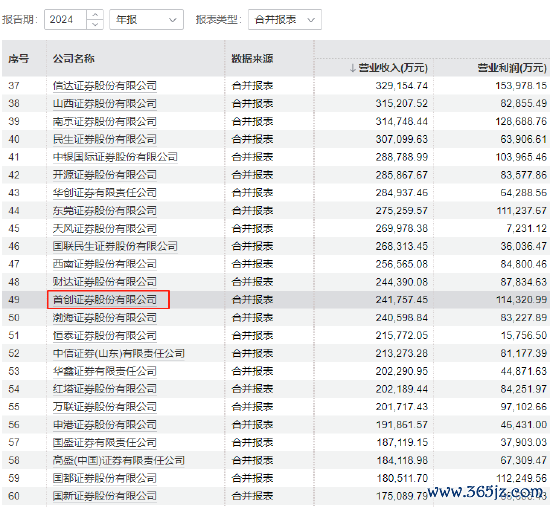Select profit value 97,102.66
Image resolution: width=550 pixels, height=507 pixels.
pos(524,407)
